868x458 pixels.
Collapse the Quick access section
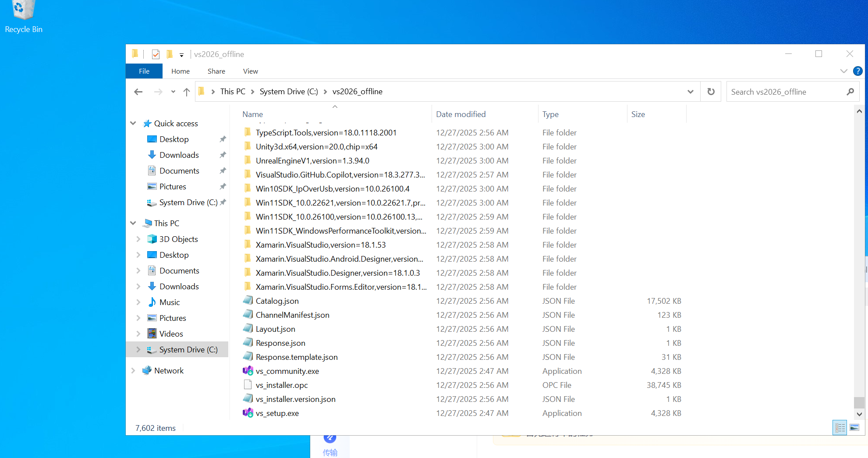pyautogui.click(x=133, y=123)
